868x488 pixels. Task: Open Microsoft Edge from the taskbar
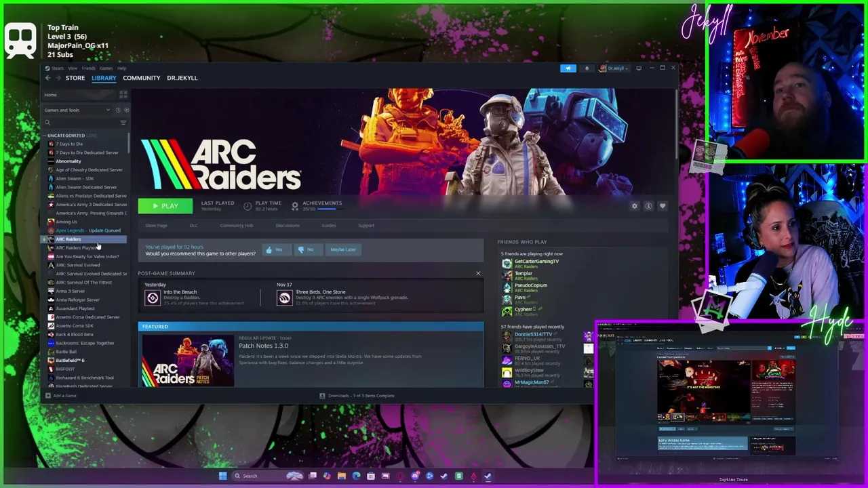pyautogui.click(x=357, y=476)
